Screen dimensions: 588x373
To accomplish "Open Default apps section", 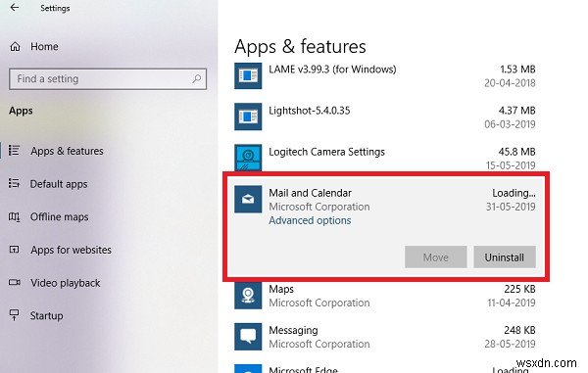I will tap(59, 184).
